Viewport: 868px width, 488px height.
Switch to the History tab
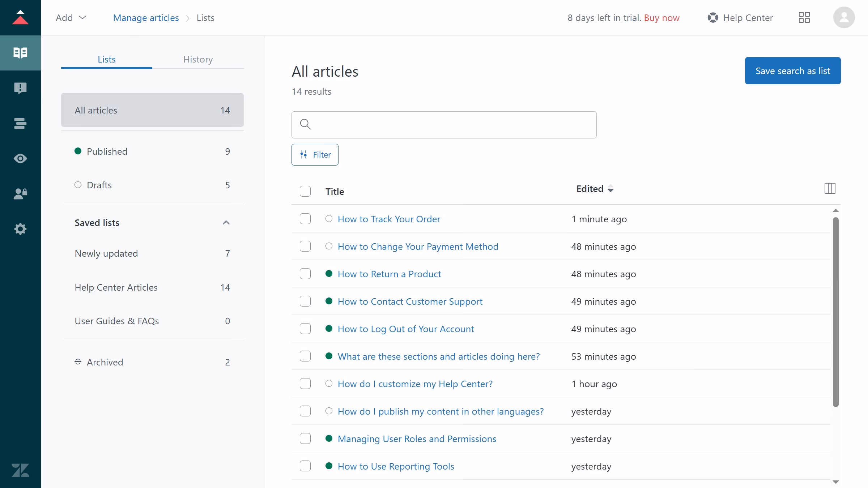198,59
